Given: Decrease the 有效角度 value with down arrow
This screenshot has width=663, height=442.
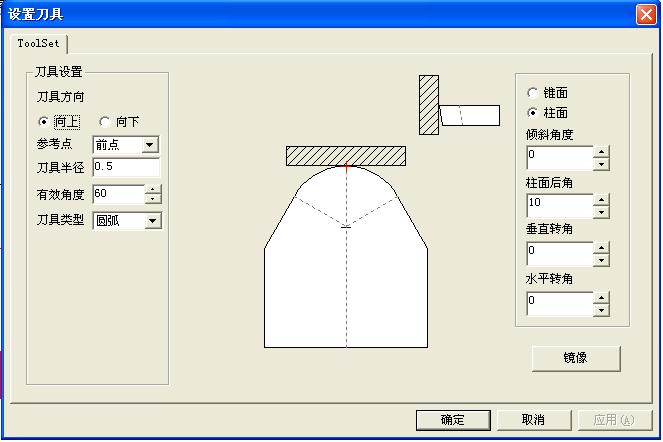Looking at the screenshot, I should (x=153, y=199).
